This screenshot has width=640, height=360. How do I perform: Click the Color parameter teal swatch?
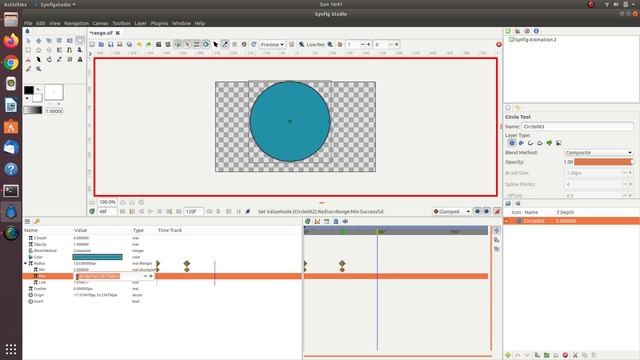pos(98,257)
